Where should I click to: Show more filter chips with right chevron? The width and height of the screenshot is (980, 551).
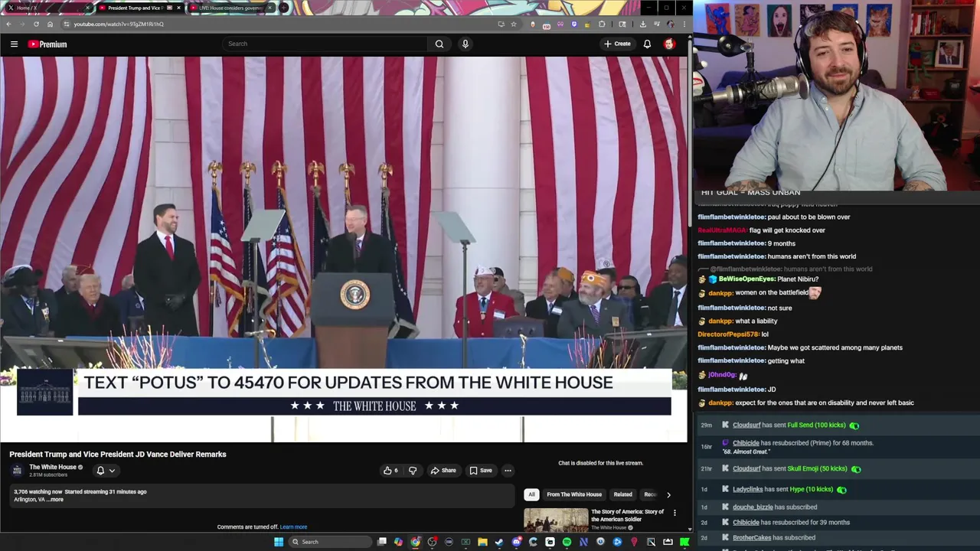(668, 495)
